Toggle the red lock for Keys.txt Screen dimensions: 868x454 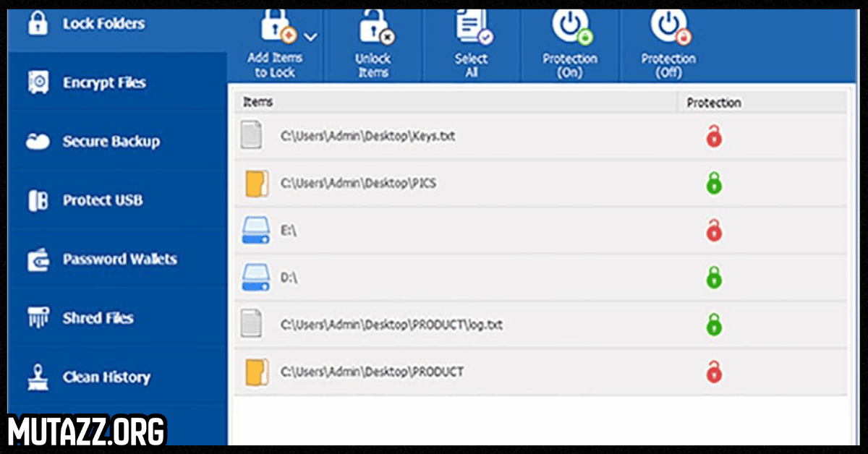714,136
